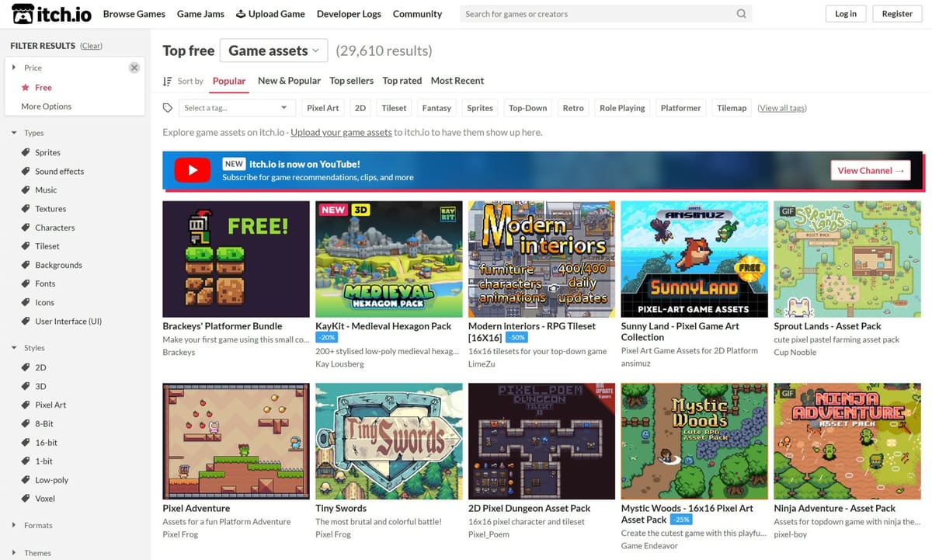Click the search magnifier icon
932x560 pixels.
tap(741, 14)
